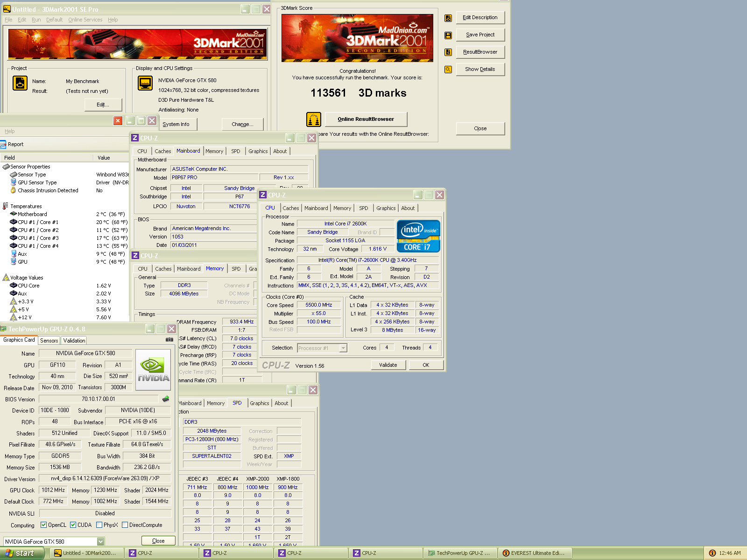Screen dimensions: 747x560
Task: Click the Save Project floppy icon
Action: 448,35
